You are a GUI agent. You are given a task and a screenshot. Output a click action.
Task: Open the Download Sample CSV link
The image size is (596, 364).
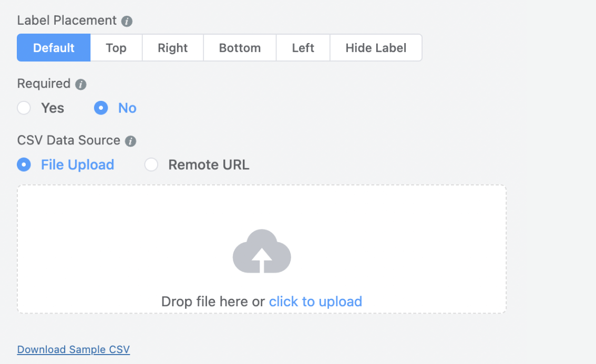coord(74,350)
